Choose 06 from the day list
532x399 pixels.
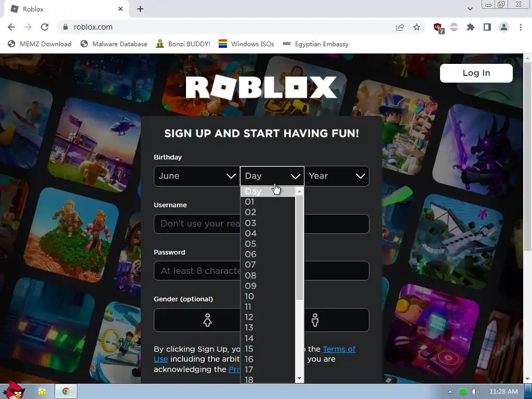click(268, 255)
